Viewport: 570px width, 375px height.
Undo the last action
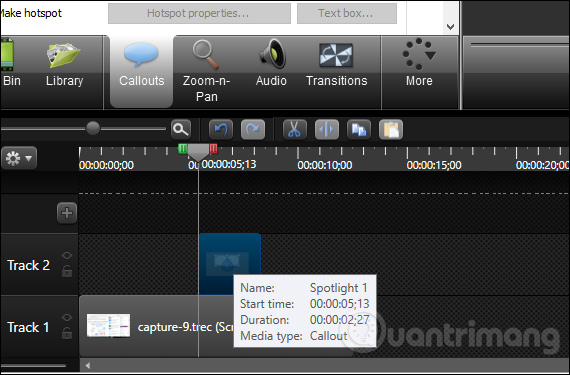(x=221, y=129)
